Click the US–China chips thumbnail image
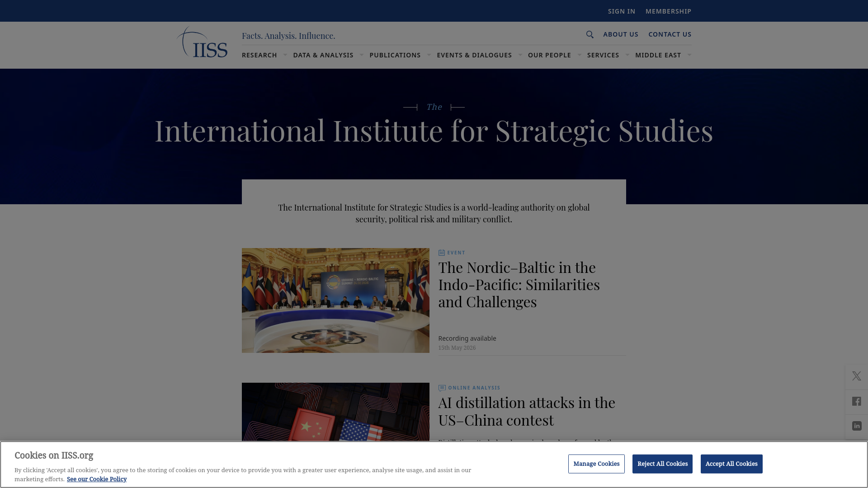 tap(335, 412)
